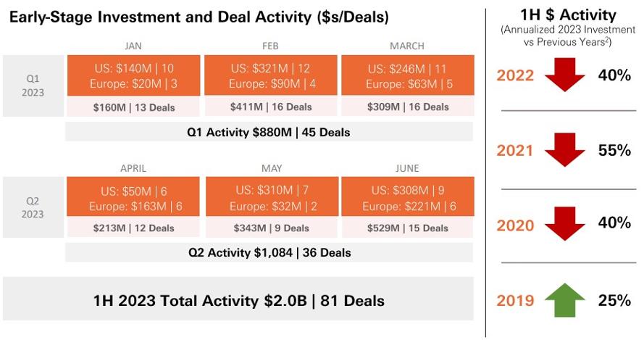Viewport: 644px width, 340px height.
Task: Click the 1H $ Activity heading
Action: coord(568,15)
